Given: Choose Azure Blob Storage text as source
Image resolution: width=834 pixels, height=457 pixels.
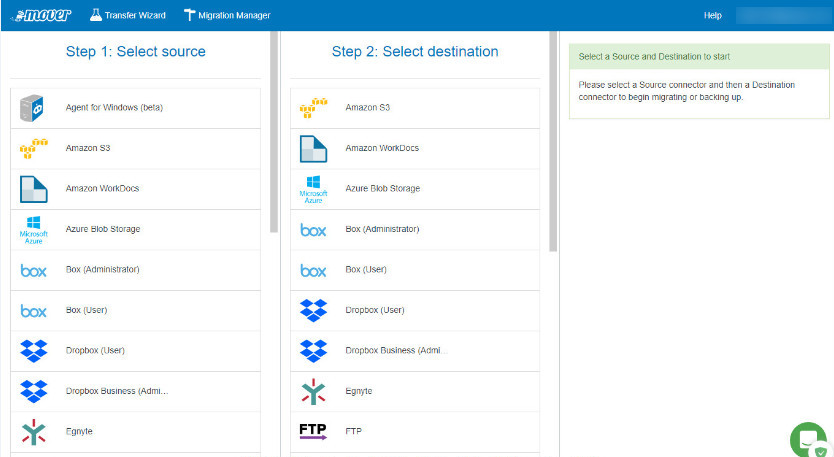Looking at the screenshot, I should pos(103,229).
